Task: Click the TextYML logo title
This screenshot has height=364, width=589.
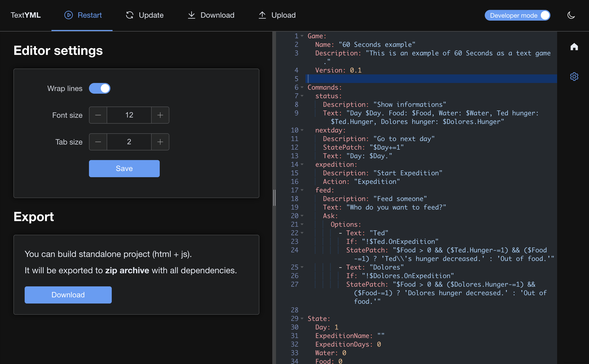Action: pos(26,15)
